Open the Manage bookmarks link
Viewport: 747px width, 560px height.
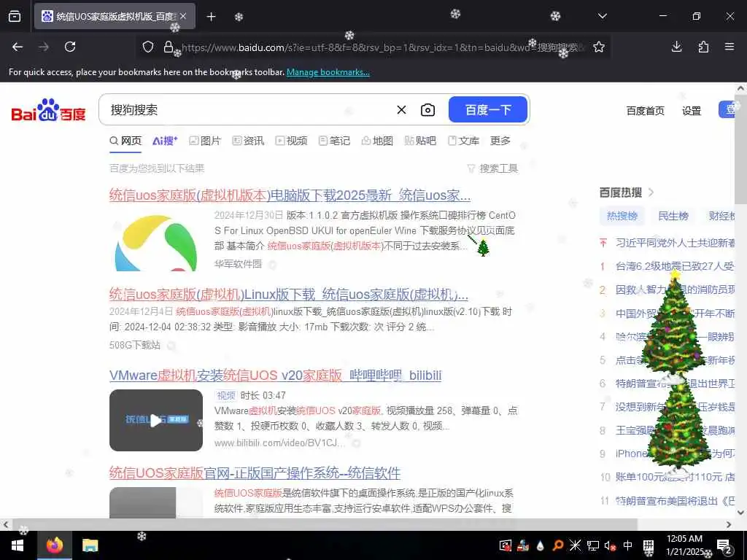tap(328, 72)
